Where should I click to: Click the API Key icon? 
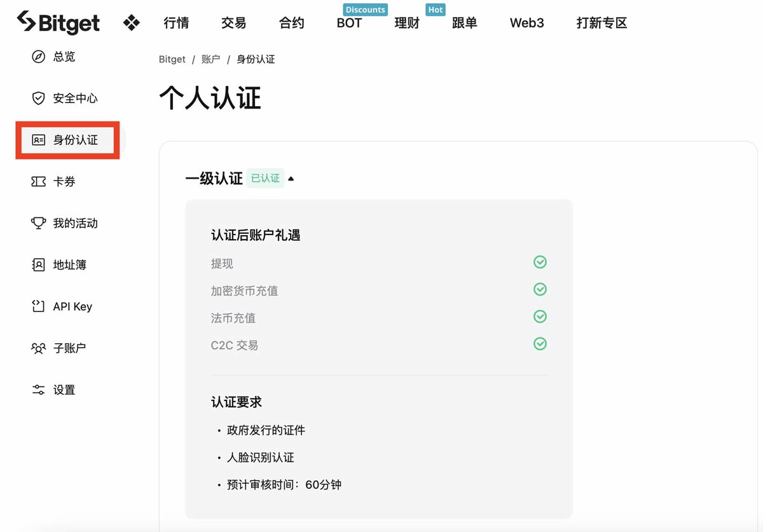(x=39, y=306)
